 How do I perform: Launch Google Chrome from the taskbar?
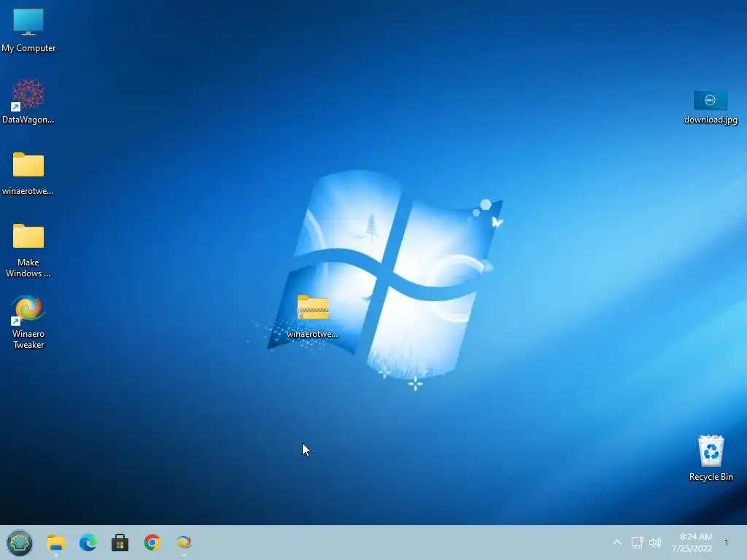pyautogui.click(x=152, y=542)
